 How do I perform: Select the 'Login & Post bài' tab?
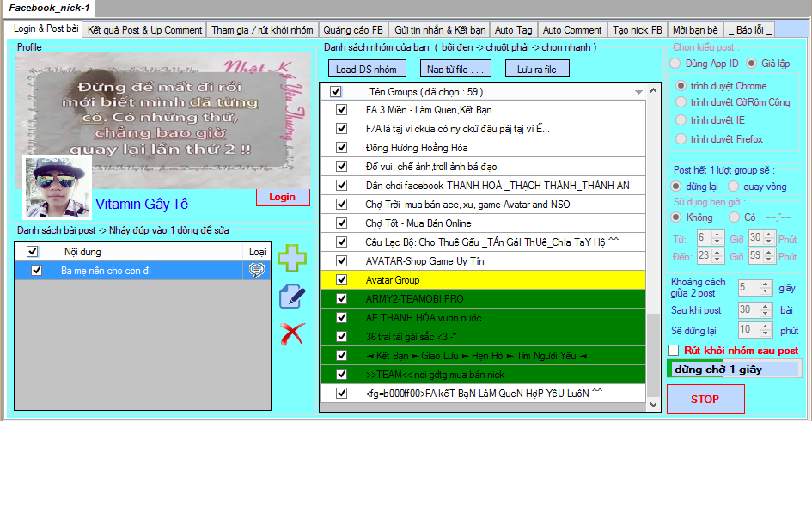coord(46,28)
